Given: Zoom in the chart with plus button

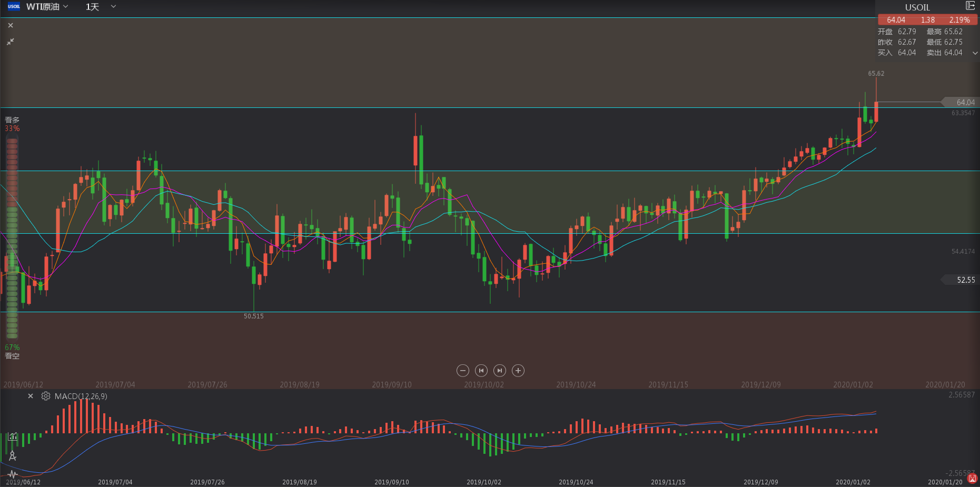Looking at the screenshot, I should pos(518,371).
